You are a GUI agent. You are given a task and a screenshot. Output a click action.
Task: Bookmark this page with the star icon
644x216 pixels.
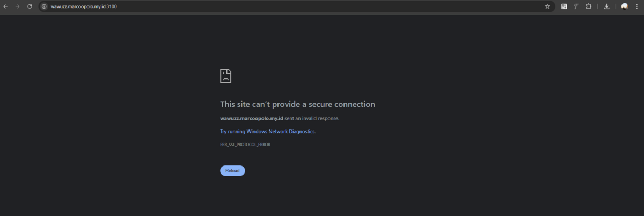tap(547, 6)
